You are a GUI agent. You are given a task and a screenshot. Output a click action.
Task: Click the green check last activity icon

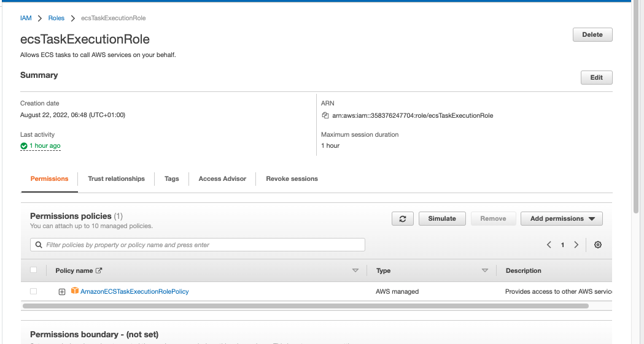coord(24,145)
